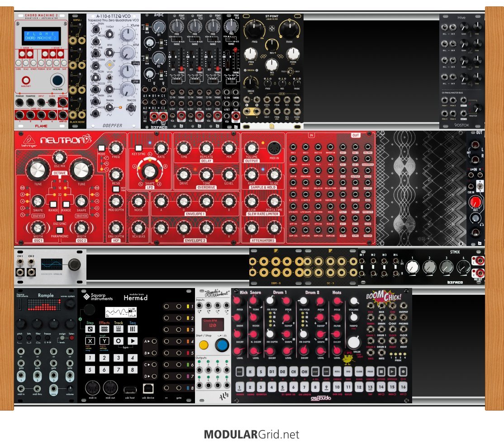Click the Hermod USB device port
Image resolution: width=504 pixels, height=444 pixels.
point(148,389)
